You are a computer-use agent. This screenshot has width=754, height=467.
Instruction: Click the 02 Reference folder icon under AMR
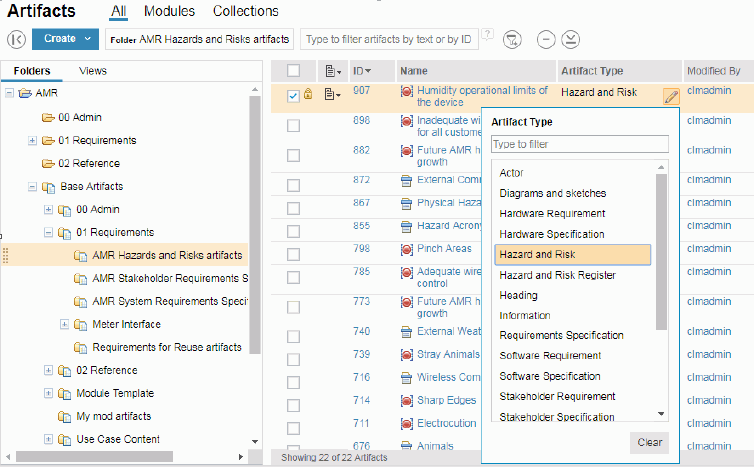pyautogui.click(x=48, y=164)
